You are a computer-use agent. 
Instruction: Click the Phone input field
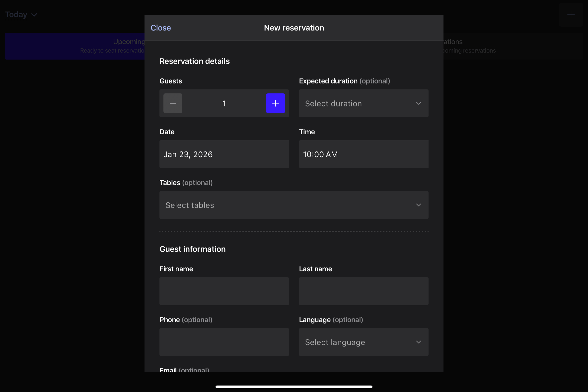point(224,342)
